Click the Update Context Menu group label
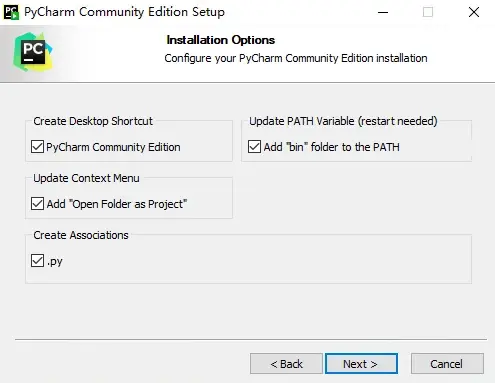Screen dimensions: 495x383 click(x=86, y=178)
